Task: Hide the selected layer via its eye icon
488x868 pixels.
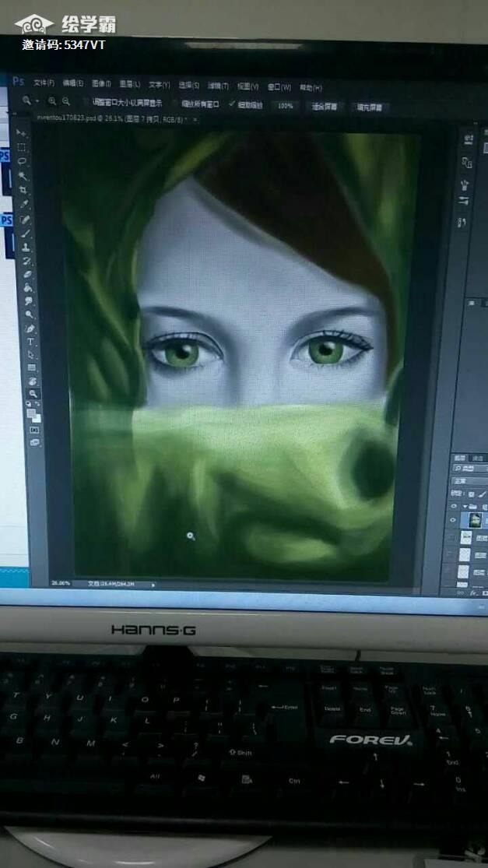Action: [x=453, y=520]
